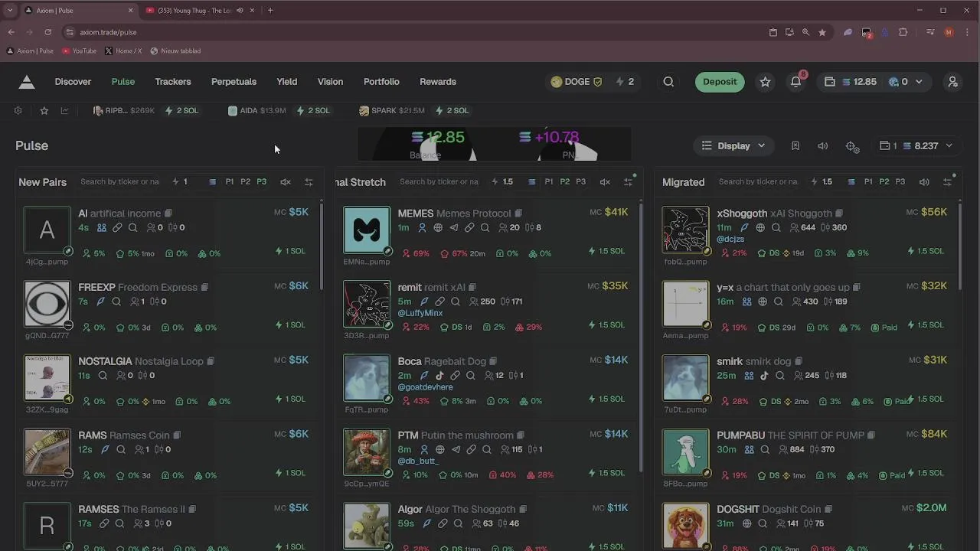
Task: Open the notifications bell
Action: coord(796,82)
